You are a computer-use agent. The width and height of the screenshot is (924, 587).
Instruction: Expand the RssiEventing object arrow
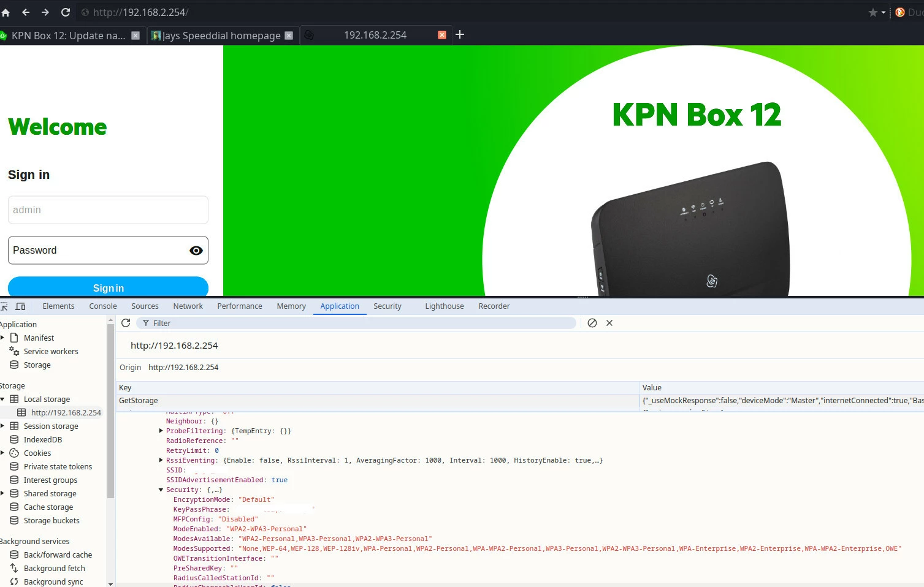tap(161, 460)
